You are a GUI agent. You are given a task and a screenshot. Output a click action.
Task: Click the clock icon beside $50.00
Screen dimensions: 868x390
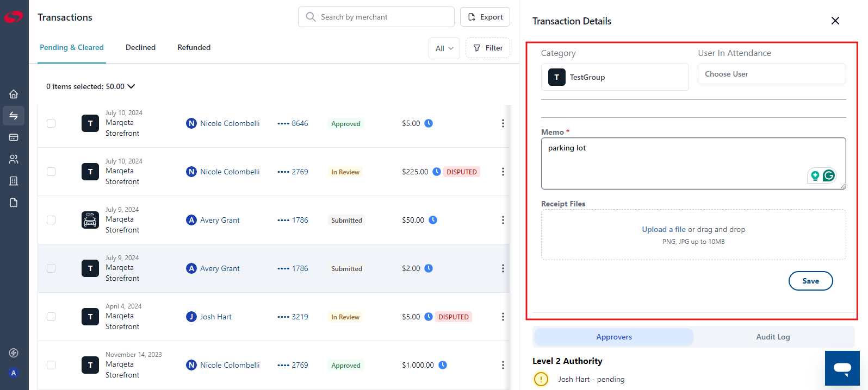[x=433, y=220]
